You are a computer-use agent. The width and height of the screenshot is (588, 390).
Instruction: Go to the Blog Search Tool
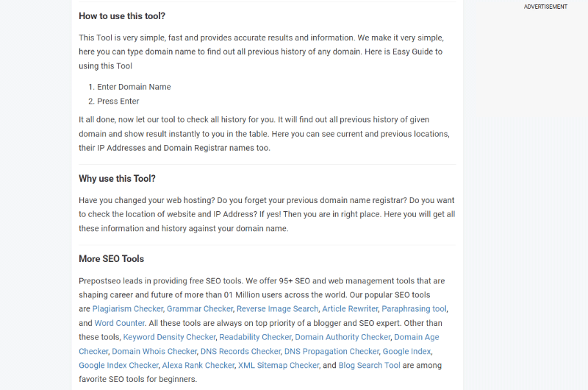pos(369,365)
